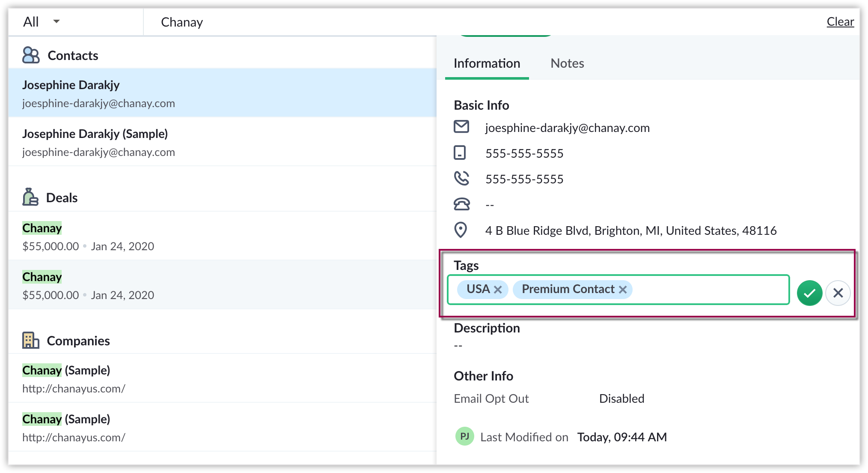This screenshot has width=868, height=473.
Task: Click the Deals money bag icon
Action: point(30,198)
